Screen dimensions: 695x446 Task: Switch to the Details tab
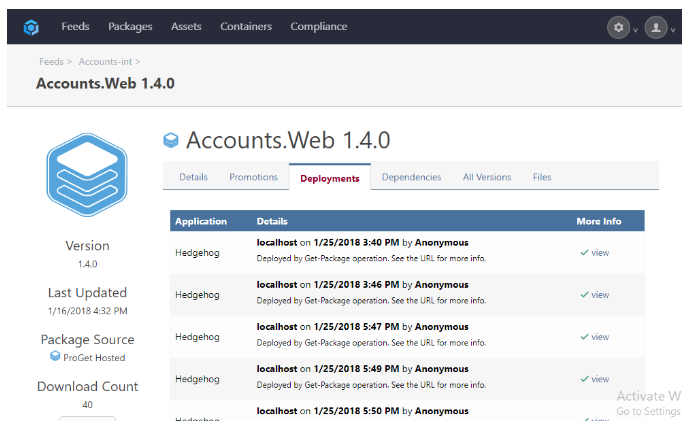[x=193, y=177]
